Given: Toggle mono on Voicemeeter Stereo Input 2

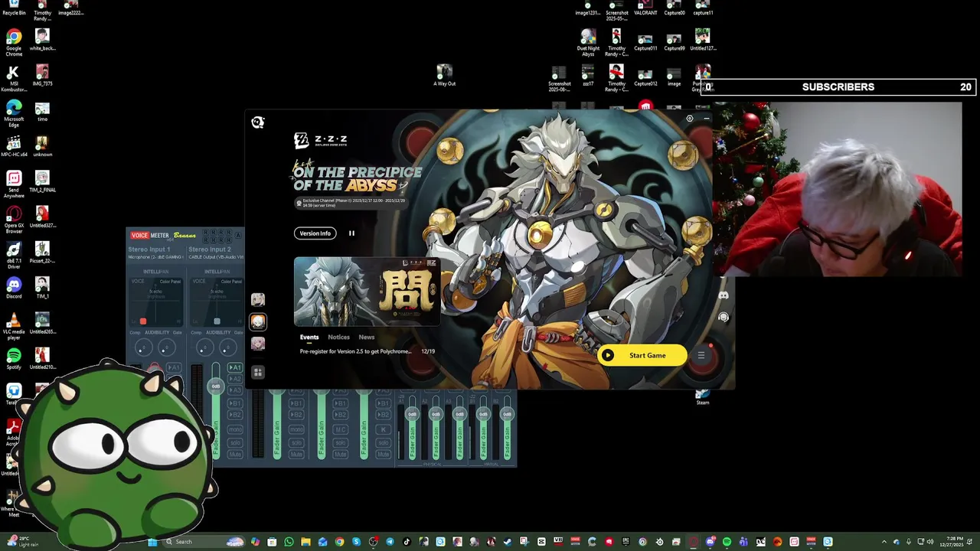Looking at the screenshot, I should pyautogui.click(x=235, y=429).
